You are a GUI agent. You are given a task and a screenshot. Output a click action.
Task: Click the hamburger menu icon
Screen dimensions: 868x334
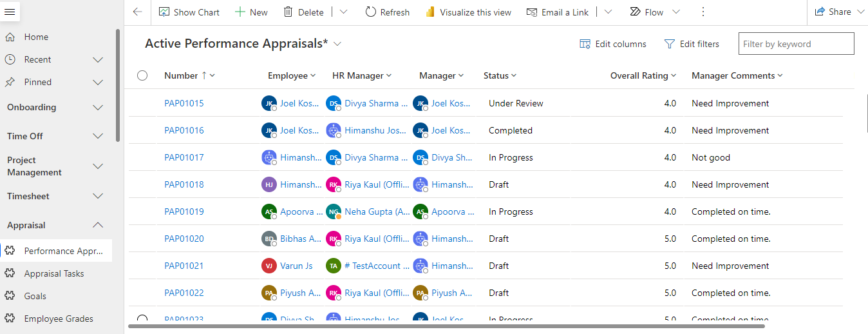click(x=10, y=12)
